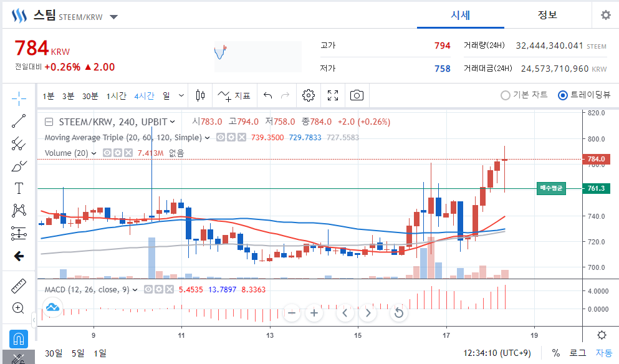
Task: Expand more interval options chevron
Action: click(181, 95)
